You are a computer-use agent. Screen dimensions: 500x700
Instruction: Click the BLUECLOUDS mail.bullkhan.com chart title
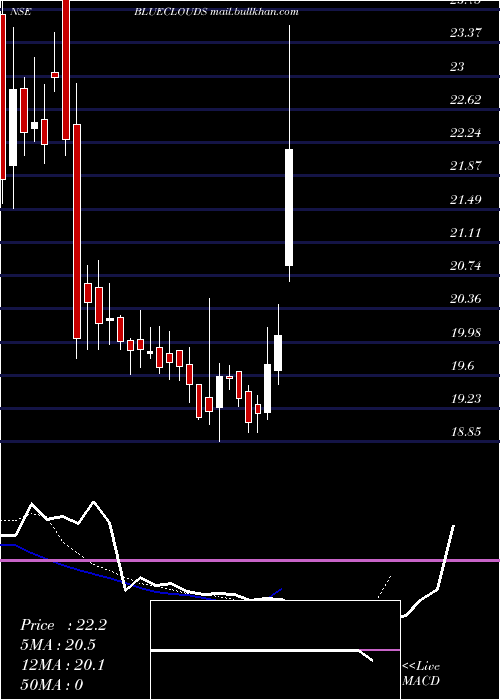(216, 12)
